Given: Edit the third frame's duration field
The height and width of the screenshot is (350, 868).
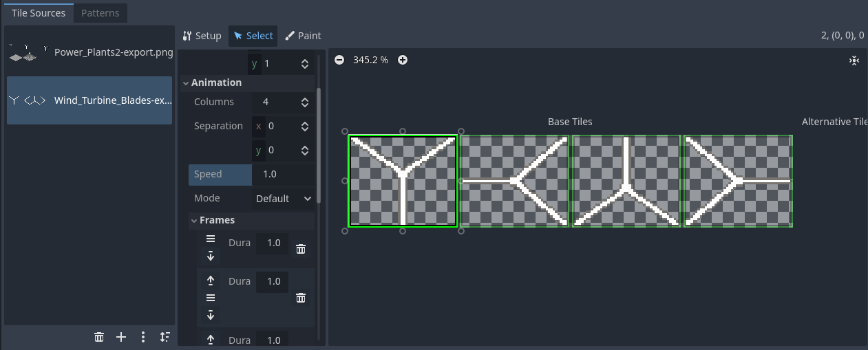Looking at the screenshot, I should pyautogui.click(x=273, y=339).
